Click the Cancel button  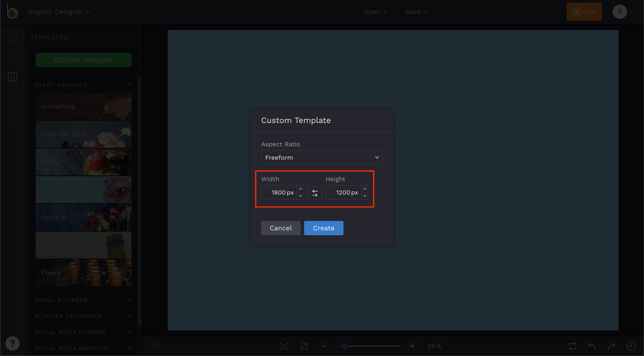click(281, 228)
